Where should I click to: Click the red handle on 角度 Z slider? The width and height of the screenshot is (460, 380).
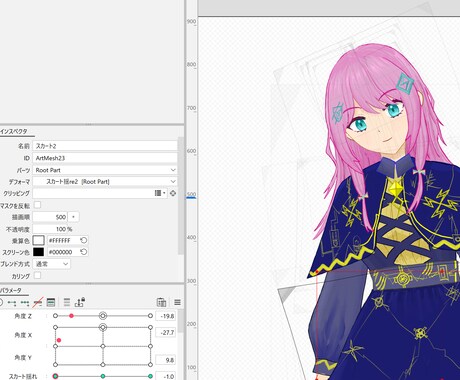[71, 316]
